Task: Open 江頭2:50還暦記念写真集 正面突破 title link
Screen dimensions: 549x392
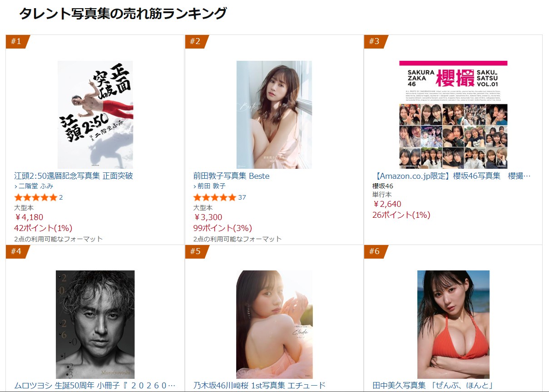Action: point(74,176)
